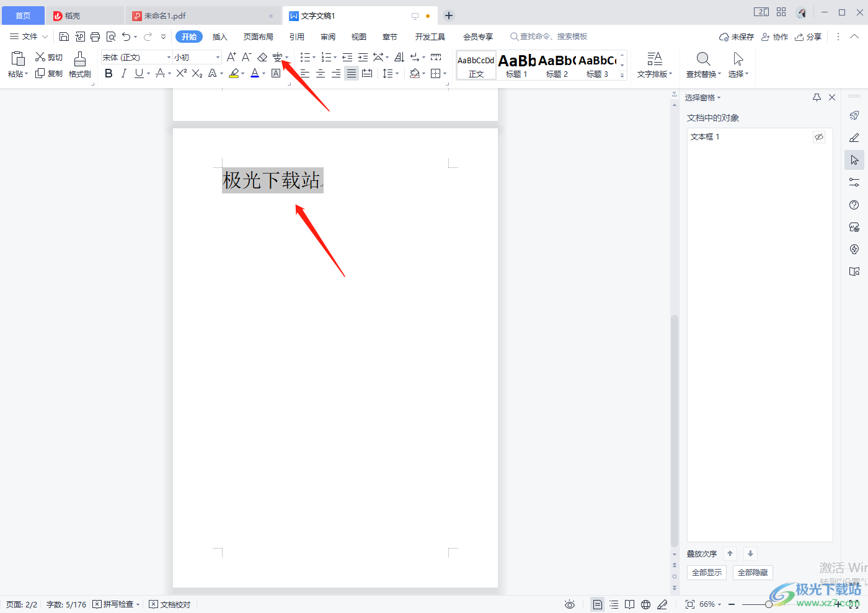Toggle Underline formatting
This screenshot has width=868, height=613.
pos(139,73)
